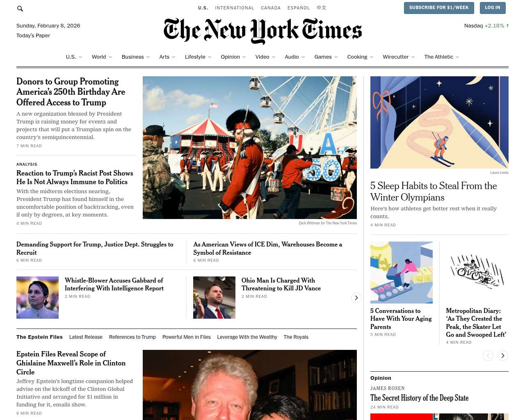Image resolution: width=525 pixels, height=420 pixels.
Task: Open the search magnifier icon
Action: tap(20, 9)
